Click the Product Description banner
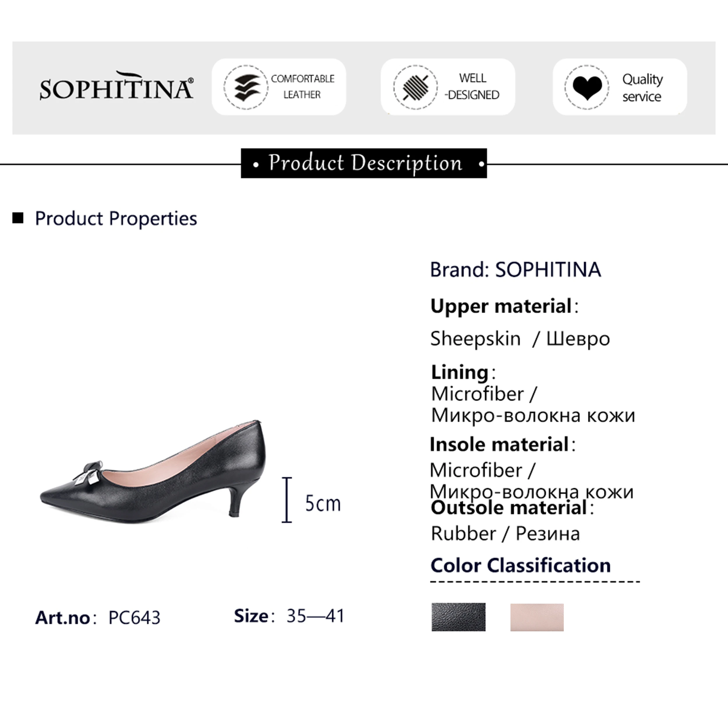 point(364,163)
